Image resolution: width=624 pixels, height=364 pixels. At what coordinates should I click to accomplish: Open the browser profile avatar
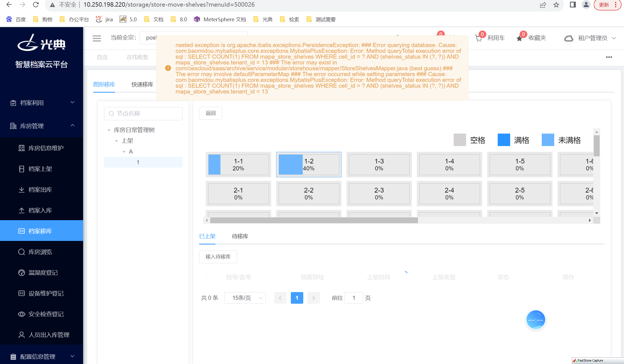coord(586,5)
